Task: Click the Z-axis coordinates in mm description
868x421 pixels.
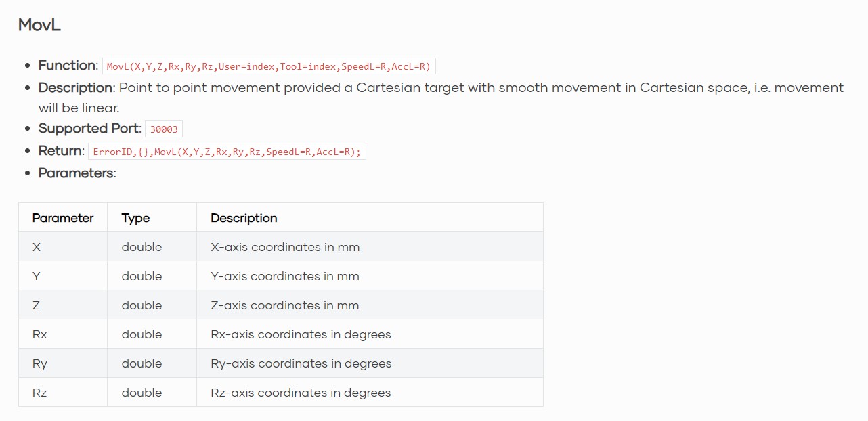Action: (x=285, y=305)
